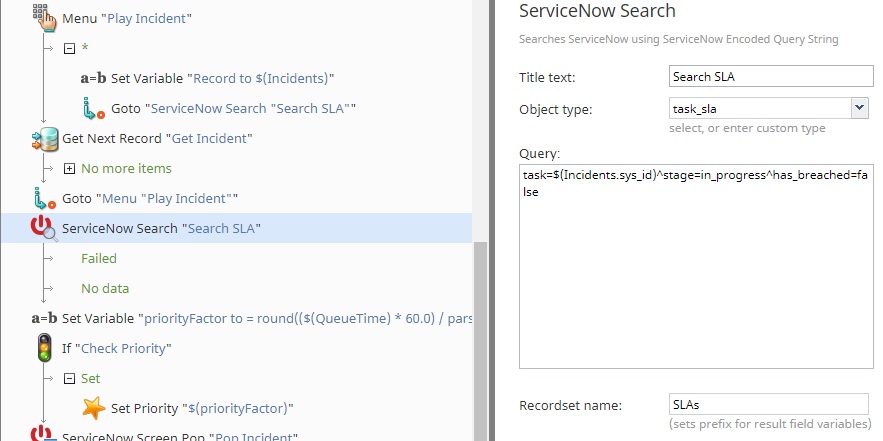Screen dimensions: 883x441
Task: Click the "No more items" branch label
Action: pyautogui.click(x=126, y=168)
